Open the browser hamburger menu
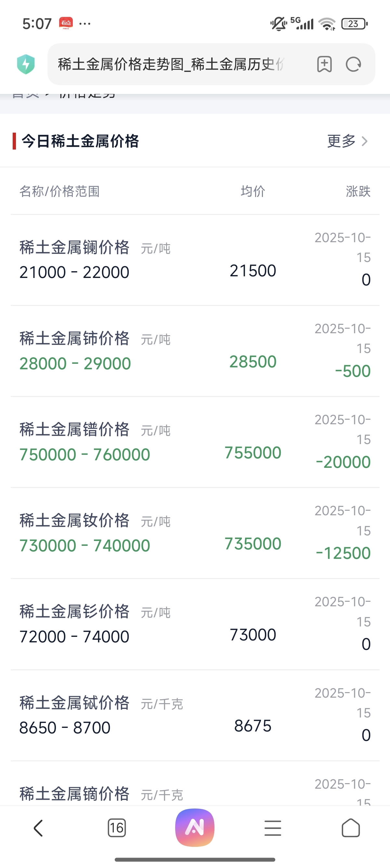Image resolution: width=390 pixels, height=868 pixels. [x=273, y=828]
